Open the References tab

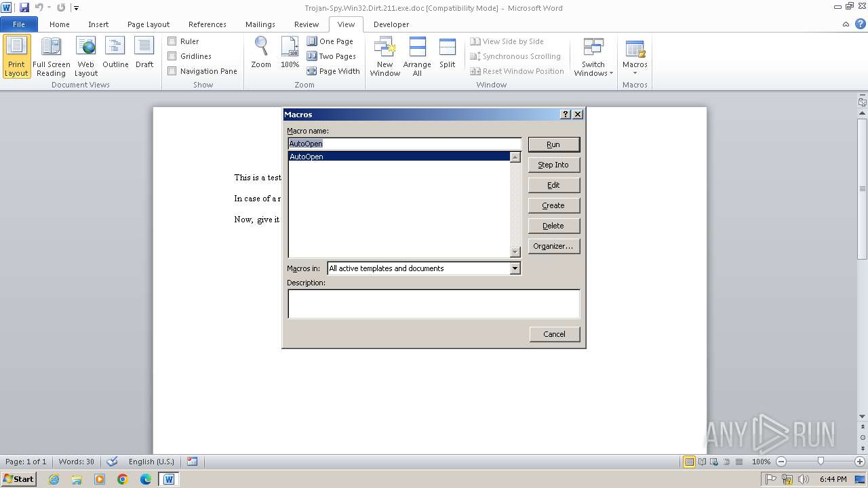click(x=208, y=24)
